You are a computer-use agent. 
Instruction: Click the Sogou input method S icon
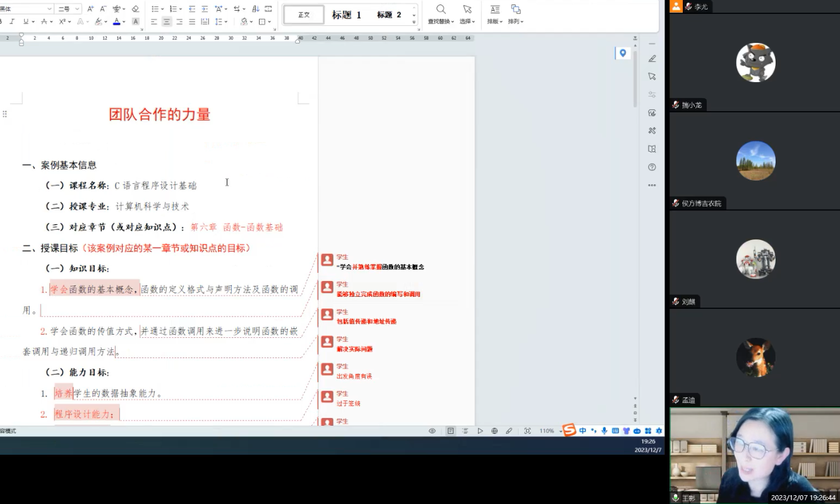pos(569,431)
